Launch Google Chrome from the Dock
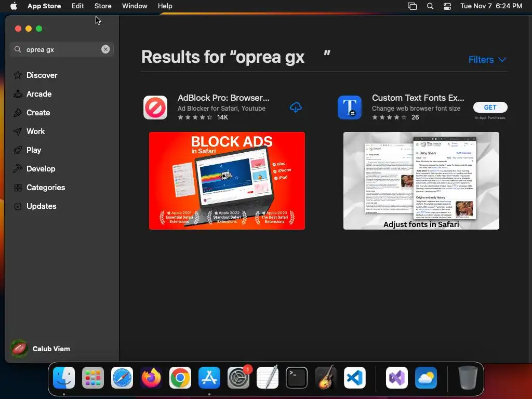 click(180, 377)
